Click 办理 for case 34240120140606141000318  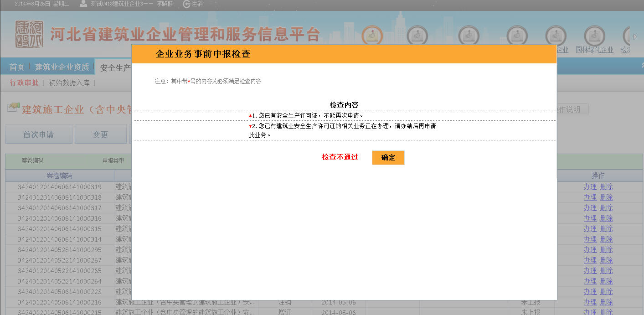pos(590,197)
